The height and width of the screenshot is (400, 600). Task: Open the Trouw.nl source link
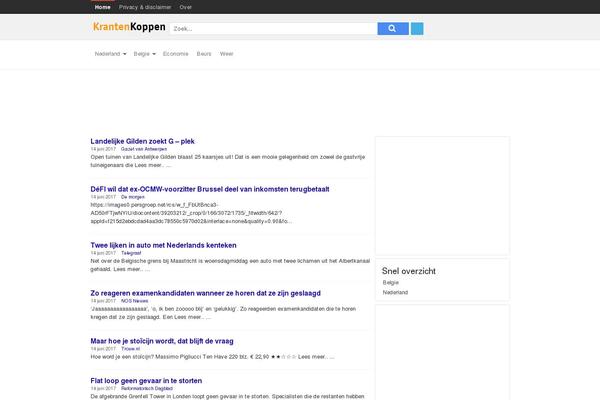130,349
